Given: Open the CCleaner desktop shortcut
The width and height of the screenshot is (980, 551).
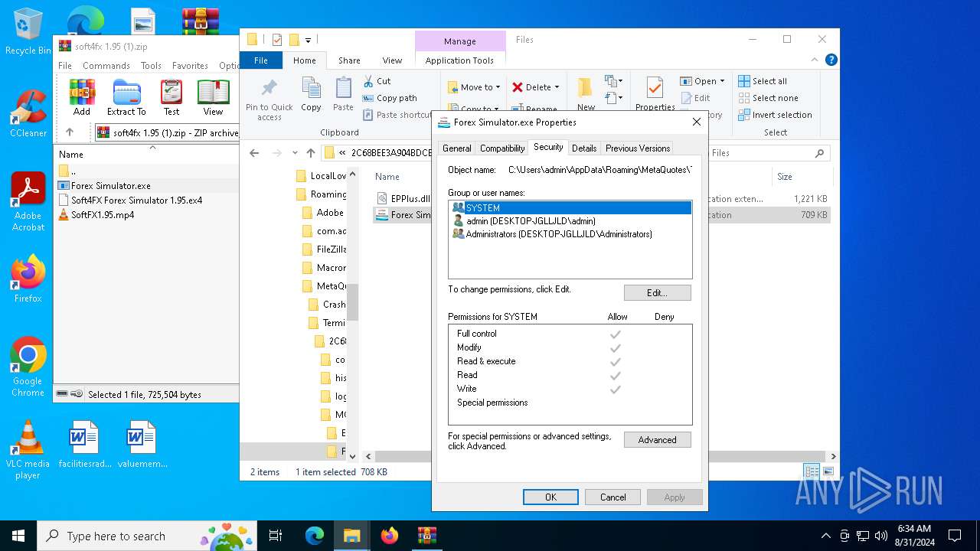Looking at the screenshot, I should click(28, 113).
